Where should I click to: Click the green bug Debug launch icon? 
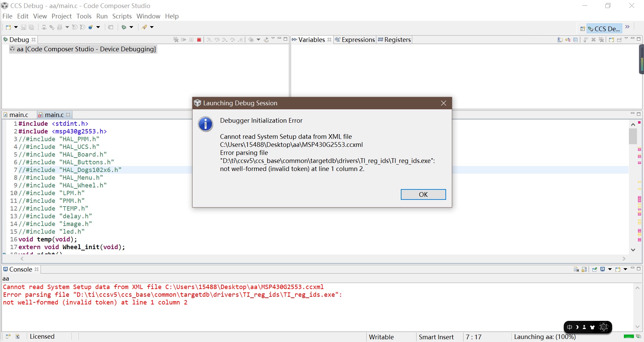[x=124, y=27]
